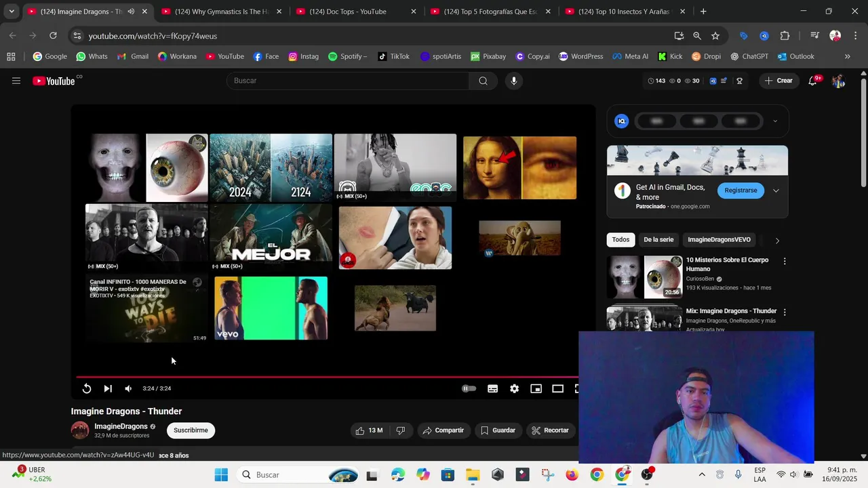Show more filter chips with the arrow
This screenshot has width=868, height=488.
pyautogui.click(x=777, y=240)
